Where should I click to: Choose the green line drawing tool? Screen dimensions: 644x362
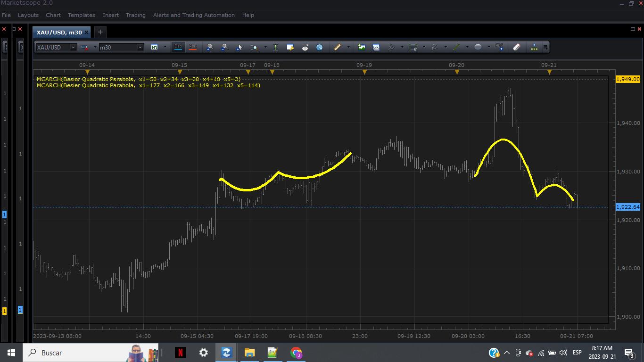point(456,47)
